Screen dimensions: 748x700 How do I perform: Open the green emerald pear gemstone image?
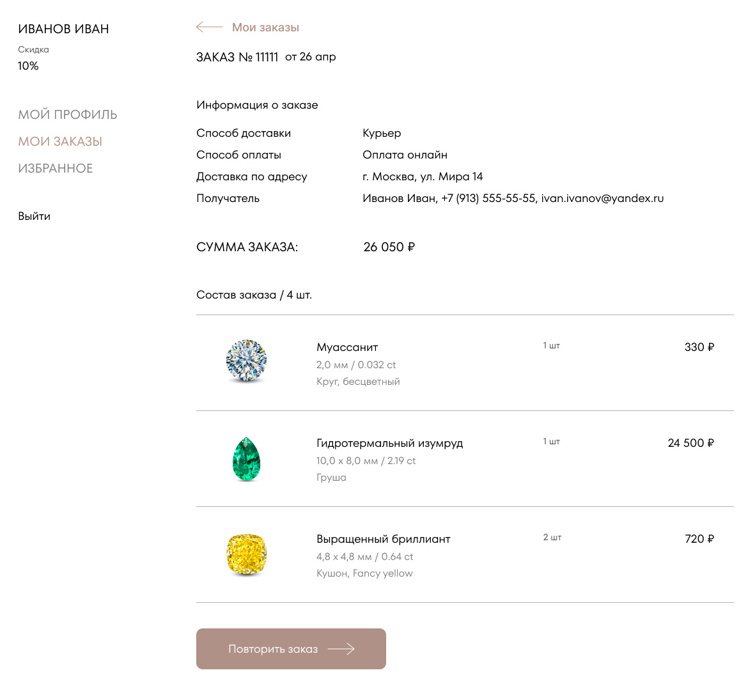246,459
